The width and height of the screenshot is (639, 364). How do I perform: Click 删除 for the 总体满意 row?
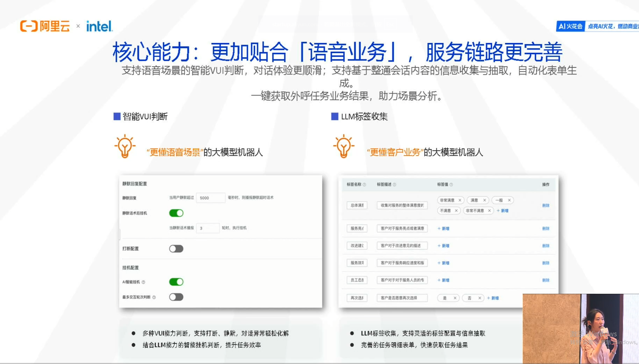pos(546,205)
